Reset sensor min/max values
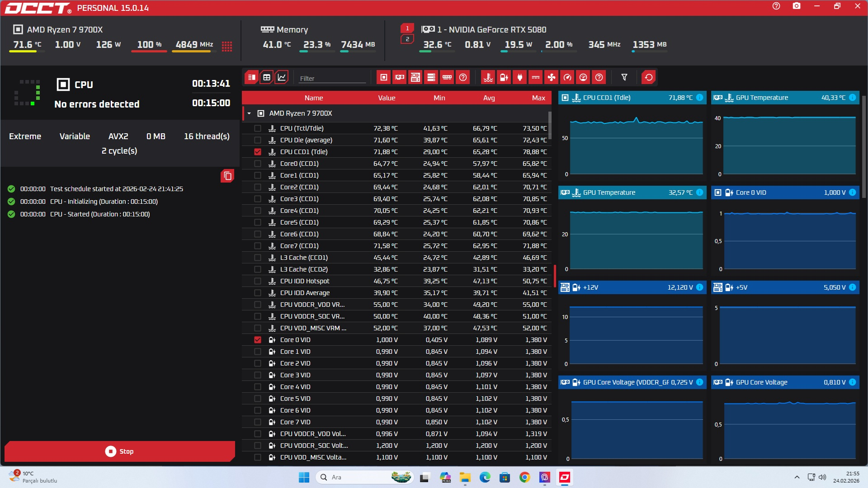Viewport: 868px width, 488px height. tap(649, 77)
